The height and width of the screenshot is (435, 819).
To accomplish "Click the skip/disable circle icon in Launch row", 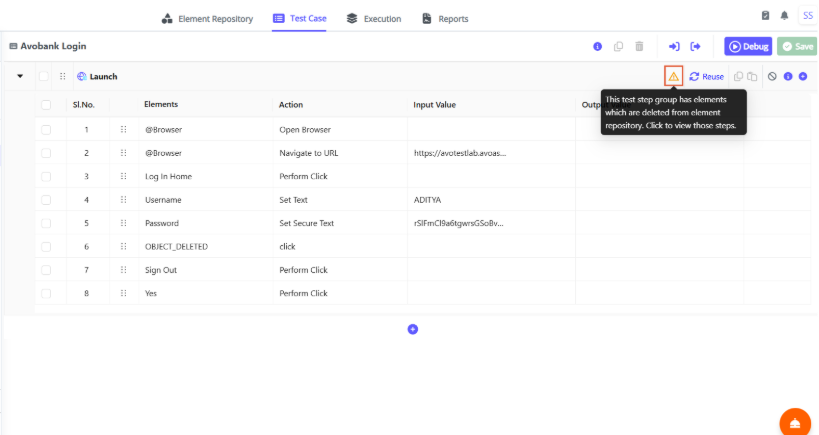I will (772, 76).
